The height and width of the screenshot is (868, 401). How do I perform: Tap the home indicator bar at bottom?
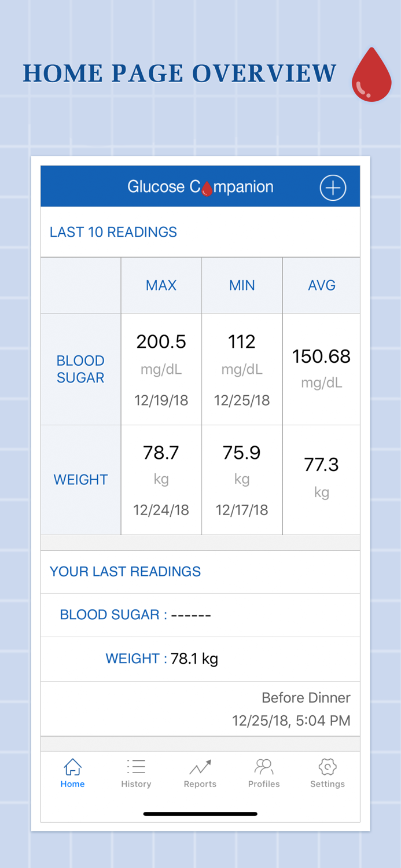tap(200, 814)
